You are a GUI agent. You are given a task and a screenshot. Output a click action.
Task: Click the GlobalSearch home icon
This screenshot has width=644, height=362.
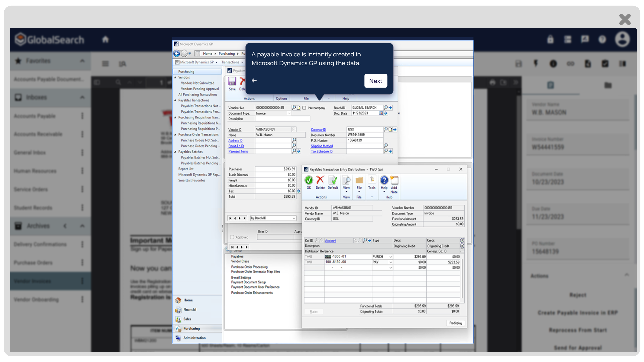105,39
